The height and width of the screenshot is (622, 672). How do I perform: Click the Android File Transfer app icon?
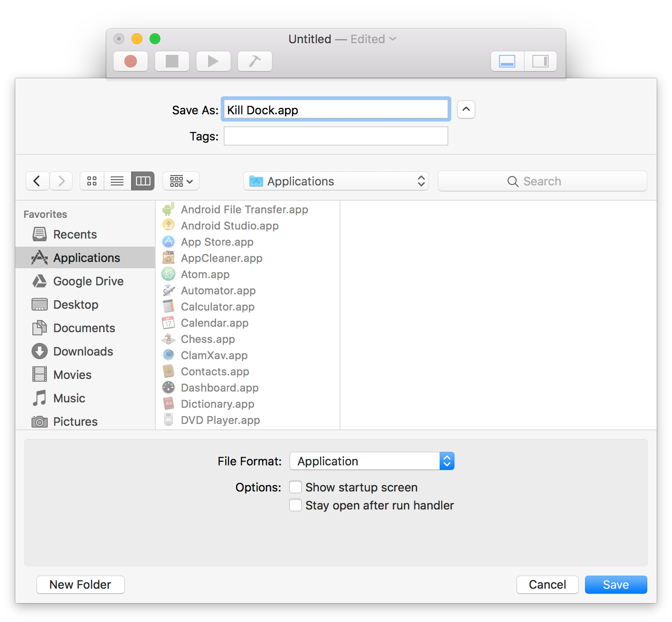pyautogui.click(x=168, y=209)
